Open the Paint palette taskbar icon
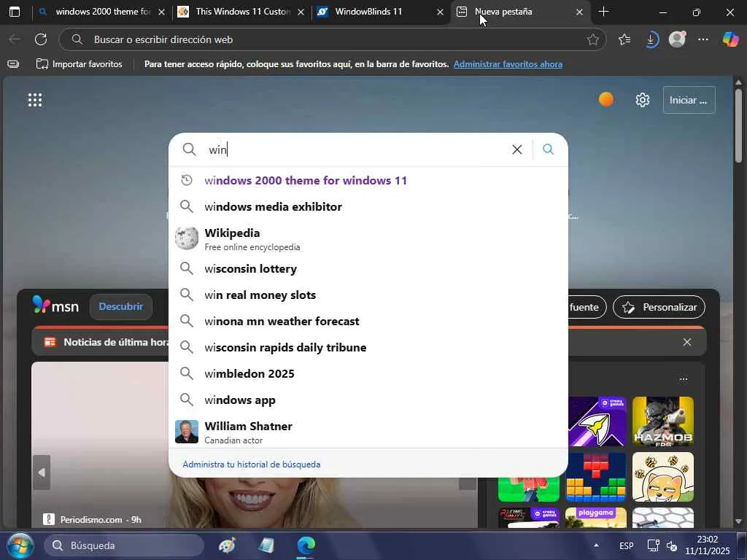This screenshot has height=560, width=747. point(227,545)
